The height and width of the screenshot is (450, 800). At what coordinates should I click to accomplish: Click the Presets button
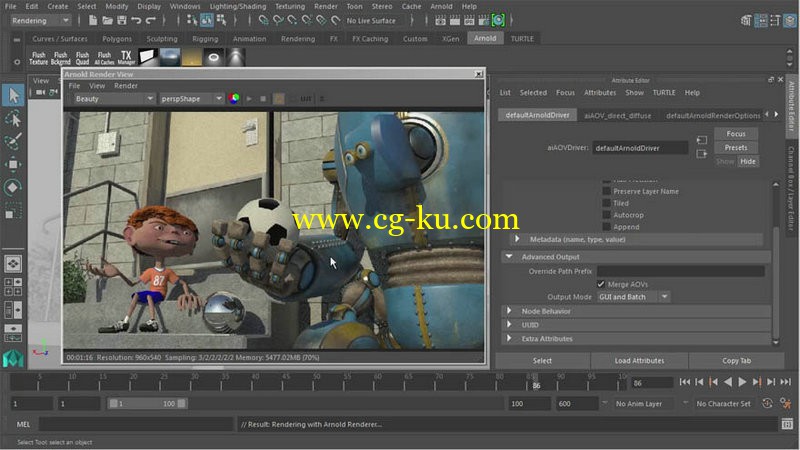pos(736,147)
